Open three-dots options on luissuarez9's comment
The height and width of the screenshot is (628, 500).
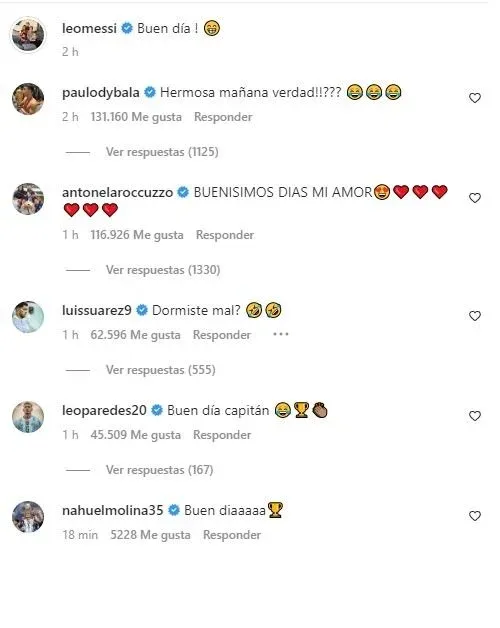point(280,334)
